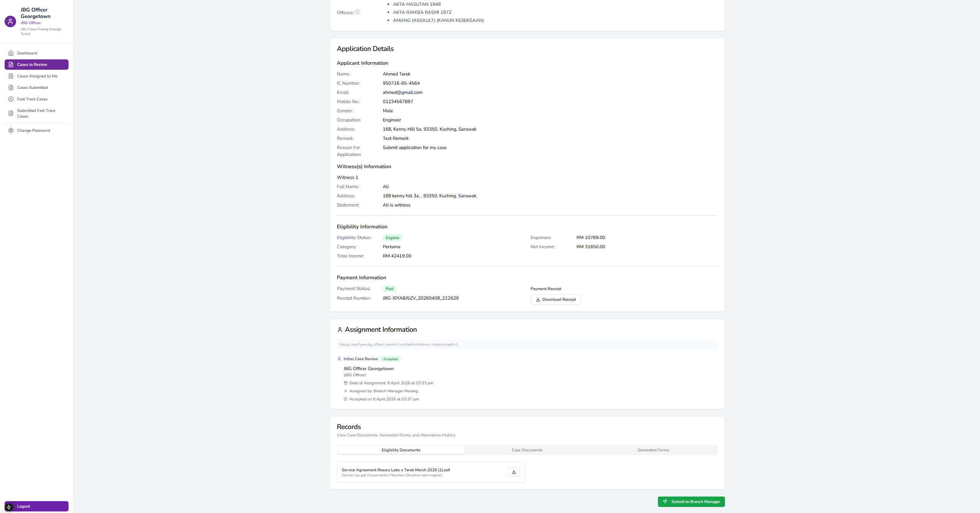980x513 pixels.
Task: Click the Dashboard home icon
Action: click(x=11, y=53)
